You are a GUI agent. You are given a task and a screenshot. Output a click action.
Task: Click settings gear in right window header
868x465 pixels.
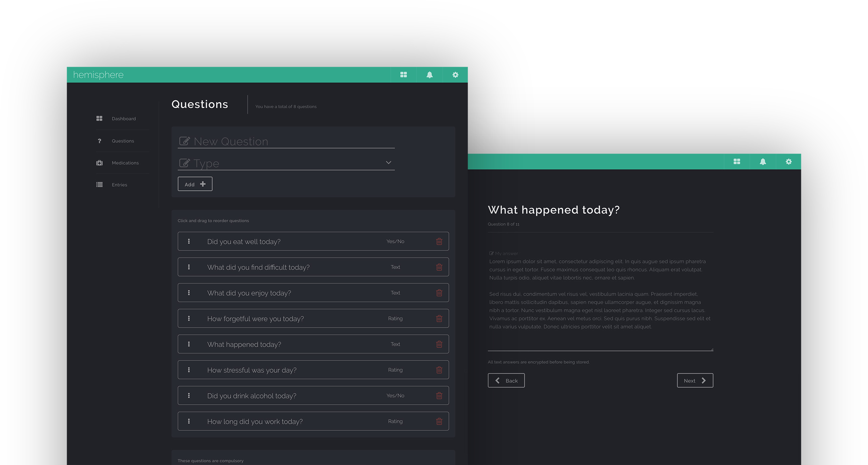[x=789, y=161]
